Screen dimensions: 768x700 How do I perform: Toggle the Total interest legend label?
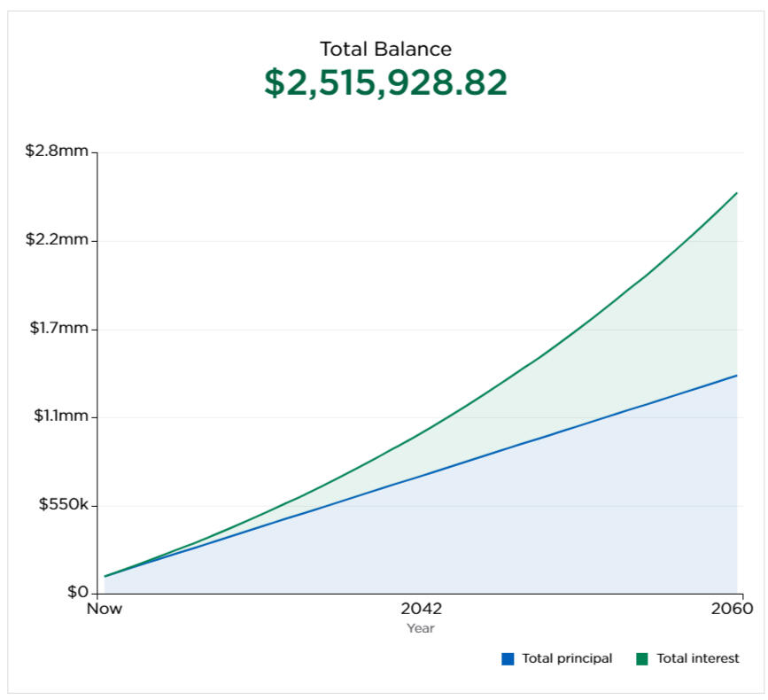697,658
